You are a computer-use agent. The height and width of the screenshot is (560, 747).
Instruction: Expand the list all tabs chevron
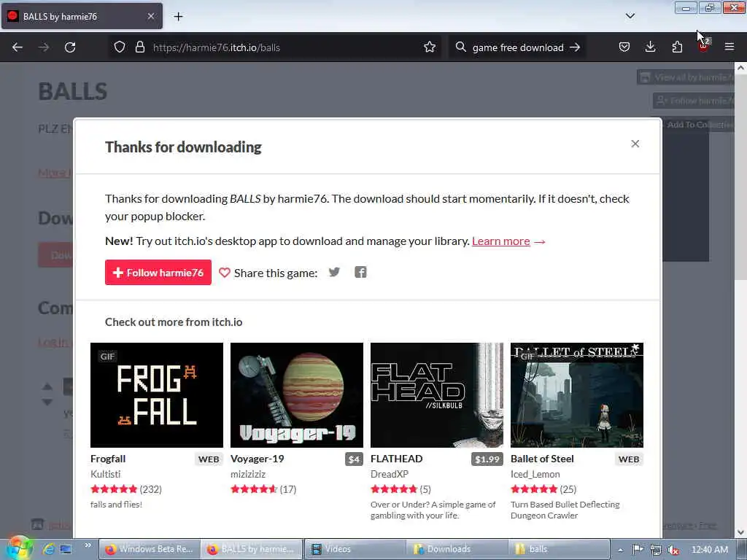[x=630, y=16]
